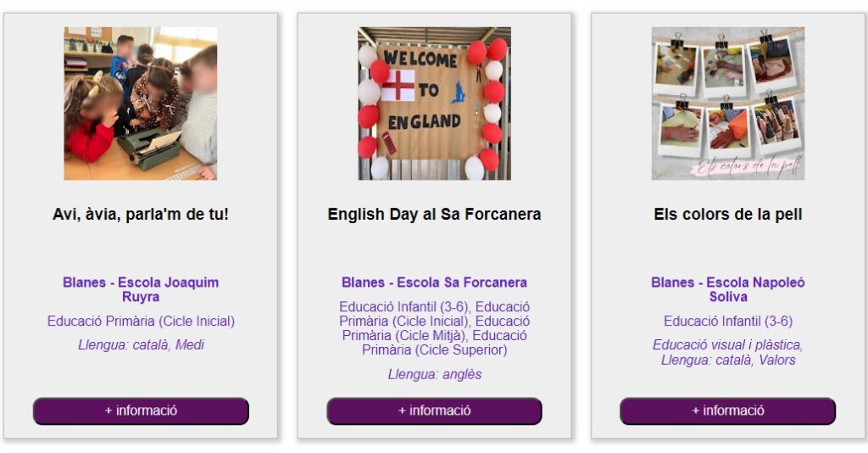Click '+ informació' under Joaquim Ruyra card
The width and height of the screenshot is (868, 453).
[141, 411]
